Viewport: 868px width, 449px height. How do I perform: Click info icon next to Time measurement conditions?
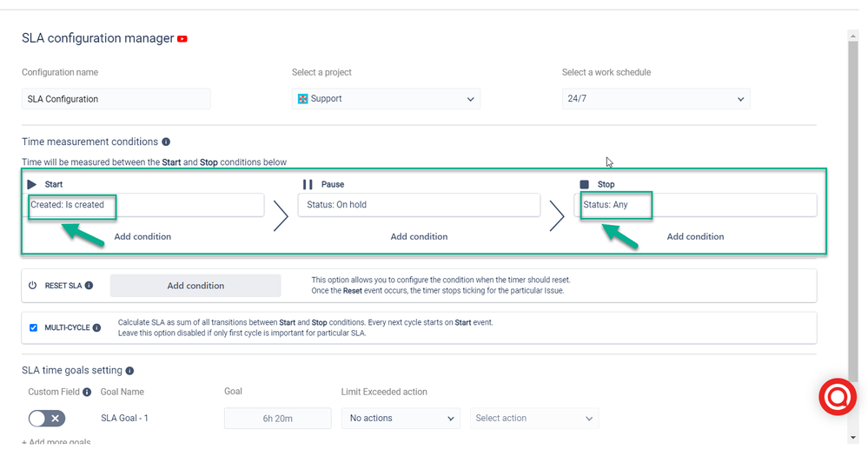click(166, 142)
